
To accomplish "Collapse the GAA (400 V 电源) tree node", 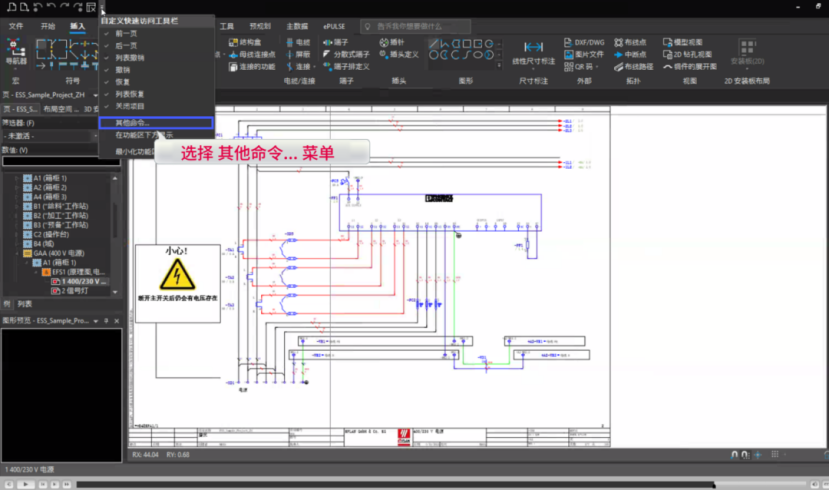I will point(17,253).
